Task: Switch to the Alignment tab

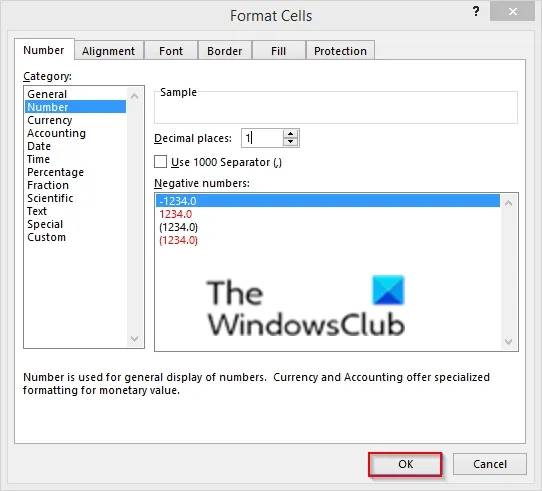Action: (x=109, y=51)
